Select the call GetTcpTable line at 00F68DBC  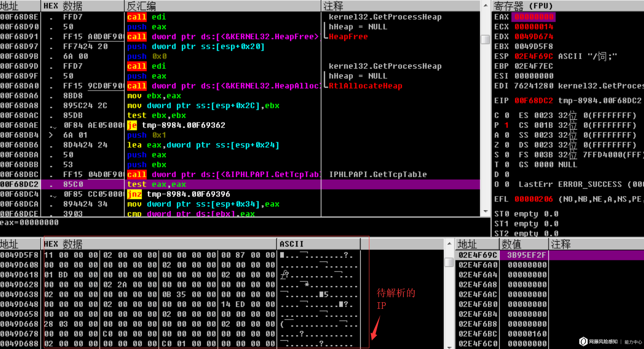click(x=240, y=174)
